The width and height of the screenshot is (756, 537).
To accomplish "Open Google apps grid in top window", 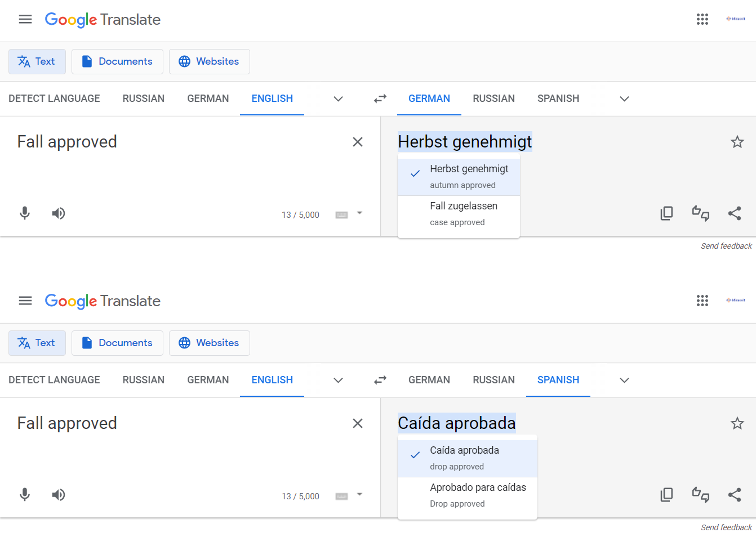I will [702, 19].
